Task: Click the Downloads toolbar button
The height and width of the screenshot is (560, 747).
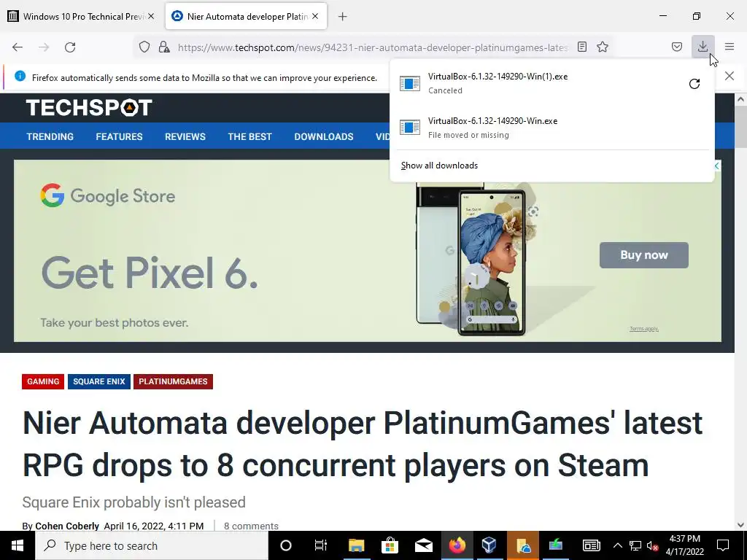Action: coord(703,47)
